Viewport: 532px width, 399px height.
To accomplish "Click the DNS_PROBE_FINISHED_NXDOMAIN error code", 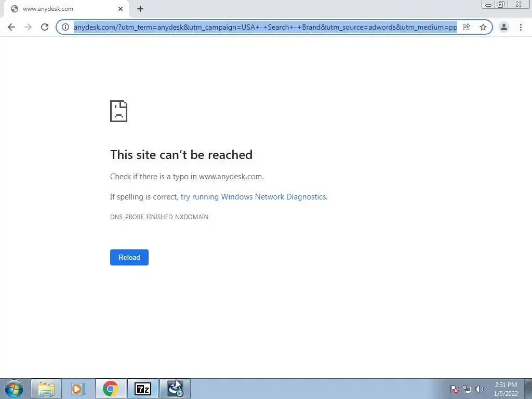I will (x=159, y=217).
